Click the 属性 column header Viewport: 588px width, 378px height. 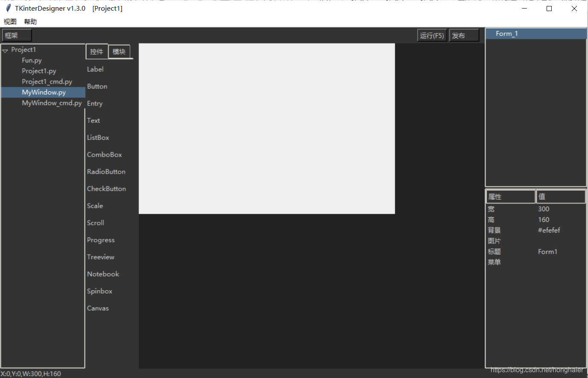point(511,197)
